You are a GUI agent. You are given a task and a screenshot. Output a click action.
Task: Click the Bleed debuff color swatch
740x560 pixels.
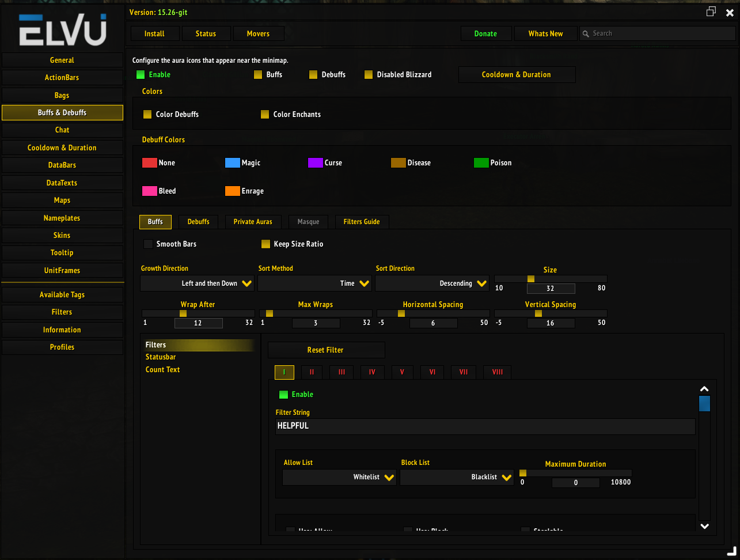(x=150, y=191)
